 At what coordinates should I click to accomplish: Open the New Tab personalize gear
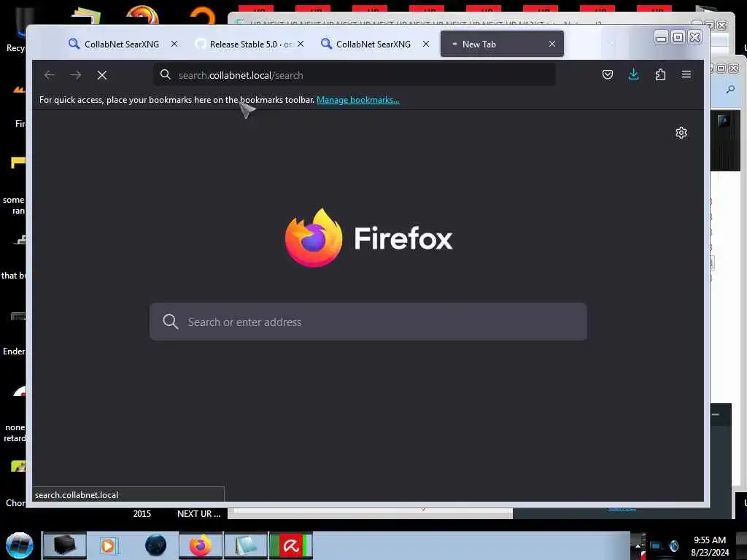click(x=681, y=133)
